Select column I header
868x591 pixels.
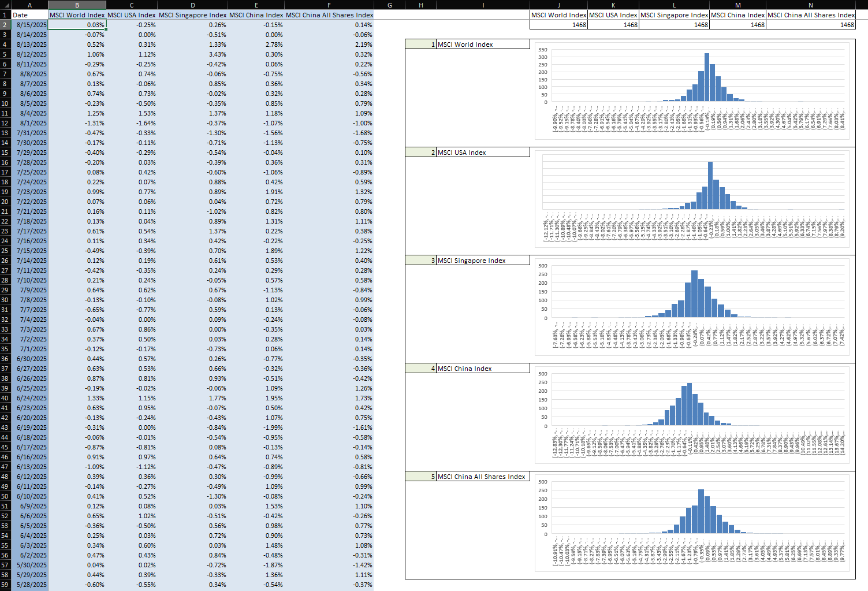pos(483,5)
